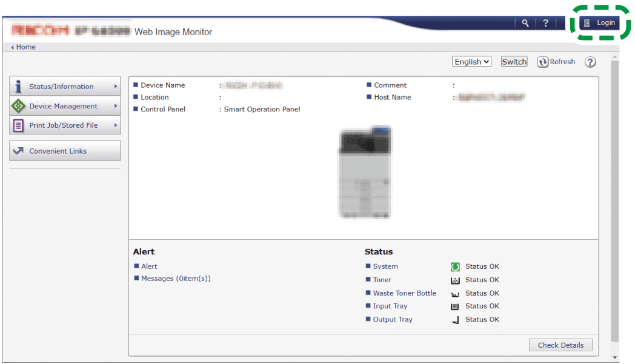Viewport: 635px width, 364px height.
Task: Open the English language dropdown
Action: point(471,62)
